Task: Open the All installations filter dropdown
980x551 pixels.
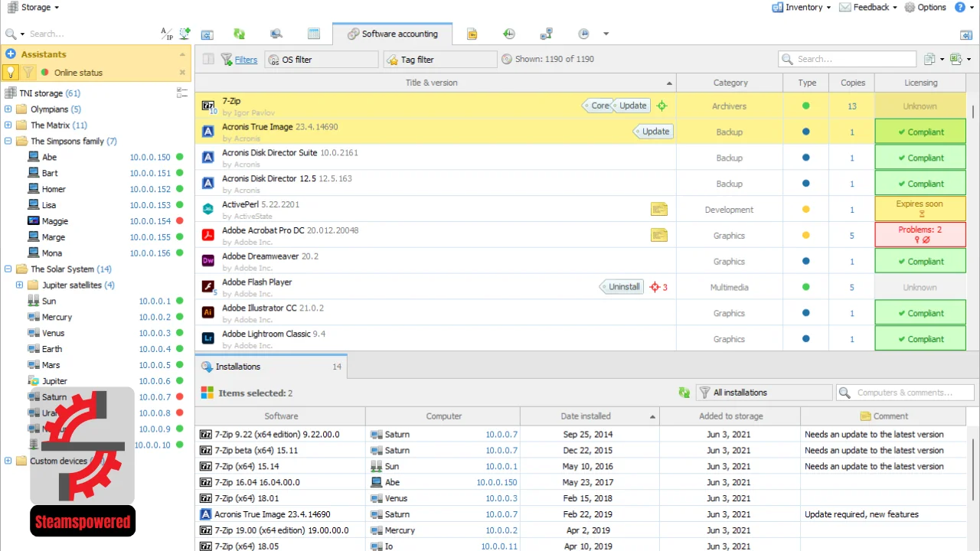Action: pyautogui.click(x=764, y=393)
